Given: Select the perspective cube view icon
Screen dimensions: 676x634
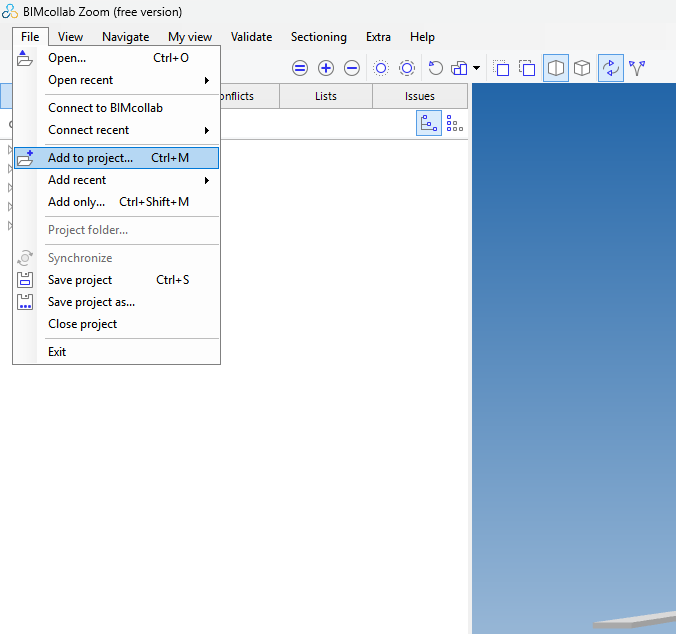Looking at the screenshot, I should [x=582, y=68].
